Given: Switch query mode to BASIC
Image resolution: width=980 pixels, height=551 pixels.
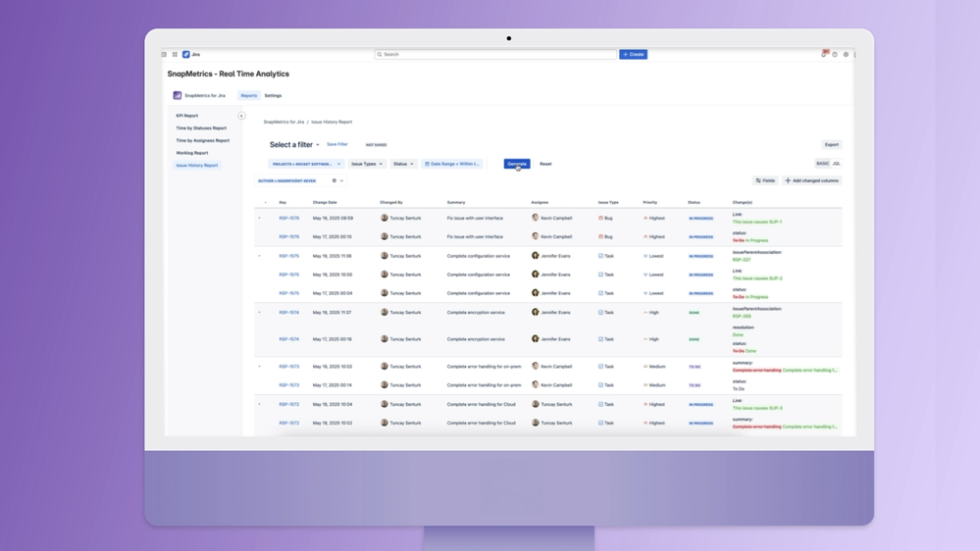Looking at the screenshot, I should pyautogui.click(x=822, y=164).
